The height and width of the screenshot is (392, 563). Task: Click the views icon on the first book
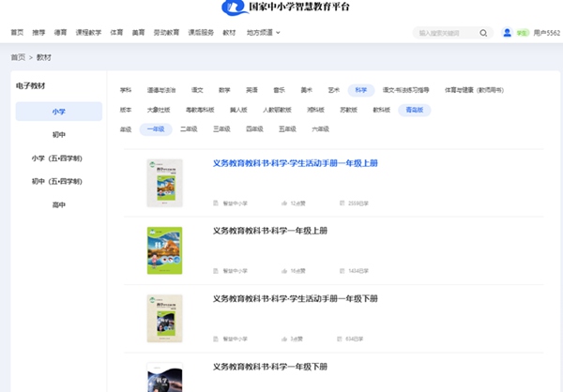341,203
